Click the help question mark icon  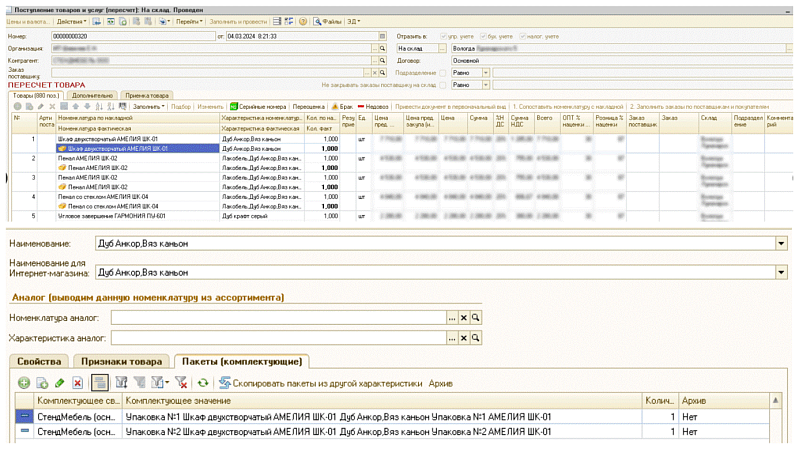point(303,21)
